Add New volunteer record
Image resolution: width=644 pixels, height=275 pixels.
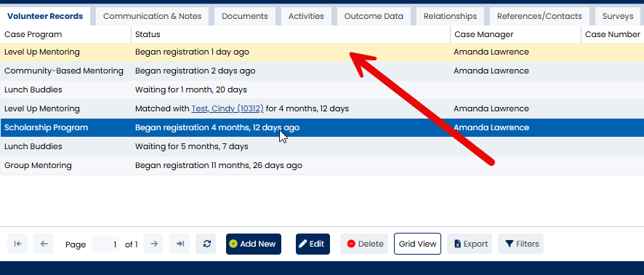(x=254, y=244)
